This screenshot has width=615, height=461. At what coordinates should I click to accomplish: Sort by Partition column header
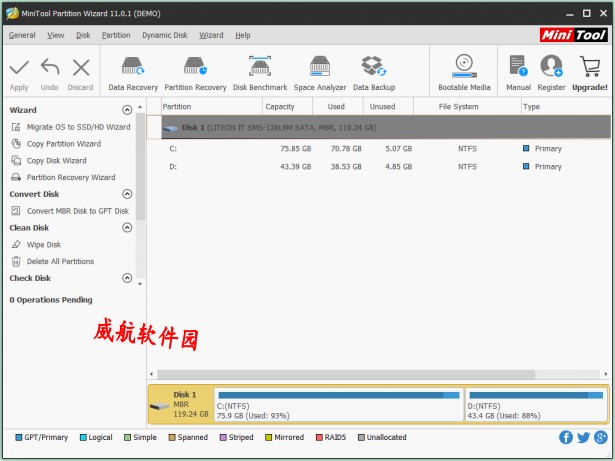pyautogui.click(x=211, y=107)
